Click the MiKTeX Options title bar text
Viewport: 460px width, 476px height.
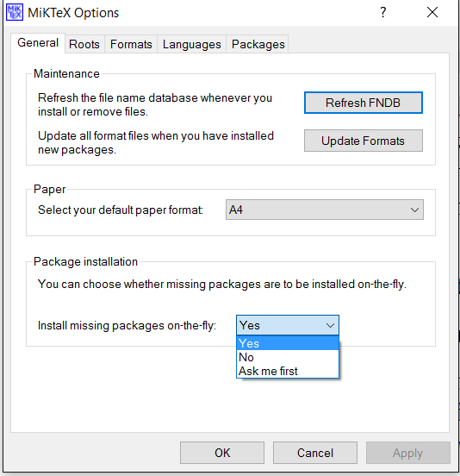pos(73,13)
